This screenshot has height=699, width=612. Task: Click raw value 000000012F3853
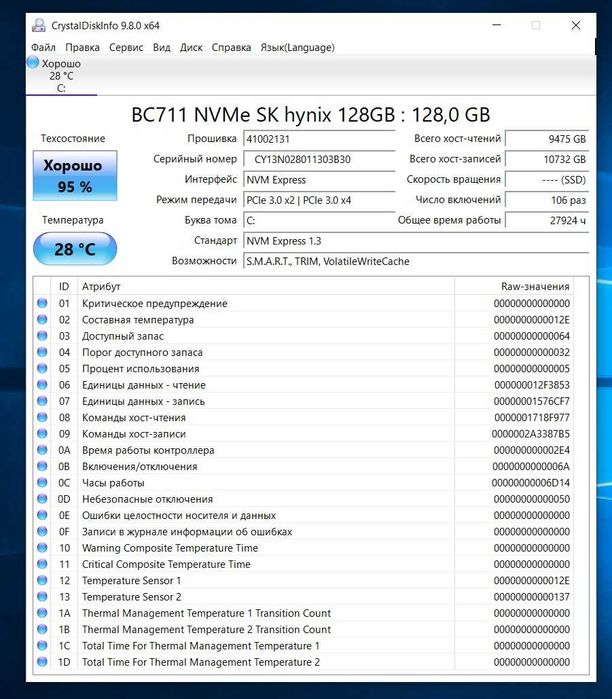pos(532,385)
